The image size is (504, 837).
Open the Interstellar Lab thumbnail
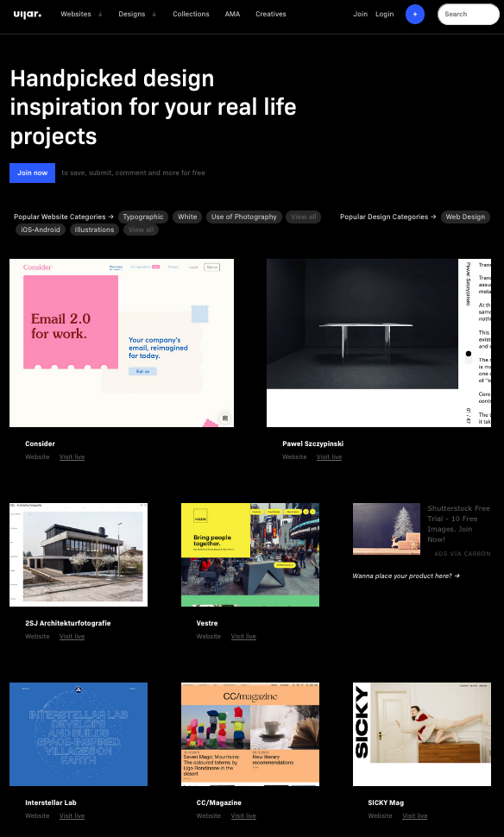click(x=79, y=734)
